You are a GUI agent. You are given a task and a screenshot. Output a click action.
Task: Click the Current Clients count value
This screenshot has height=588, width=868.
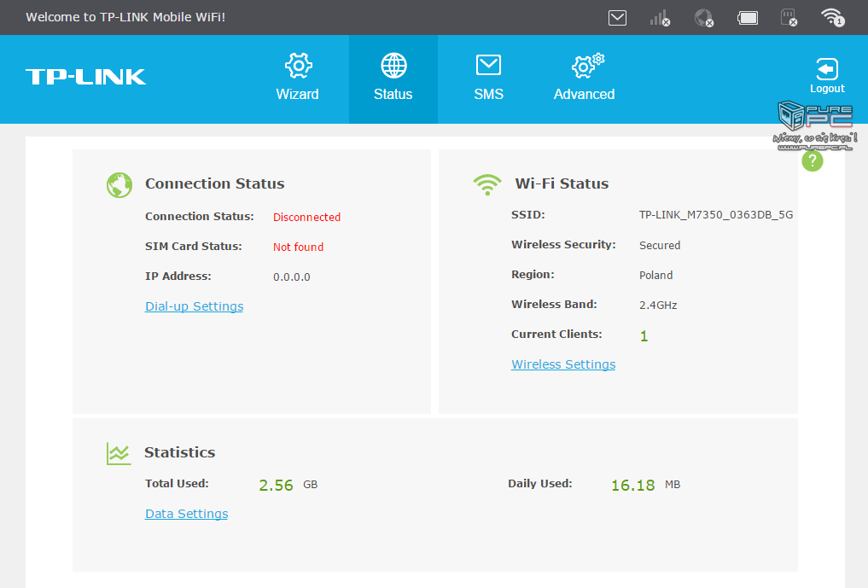point(644,336)
